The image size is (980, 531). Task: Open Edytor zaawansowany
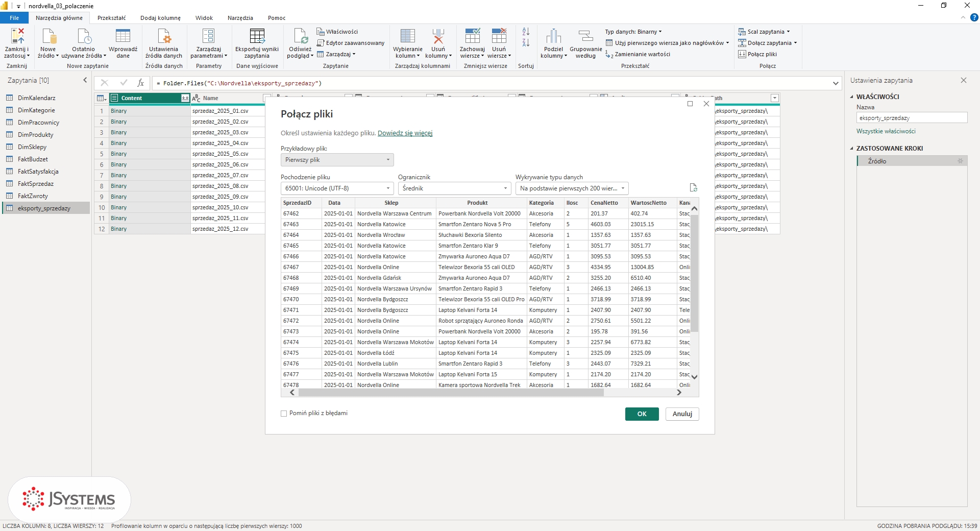coord(351,43)
